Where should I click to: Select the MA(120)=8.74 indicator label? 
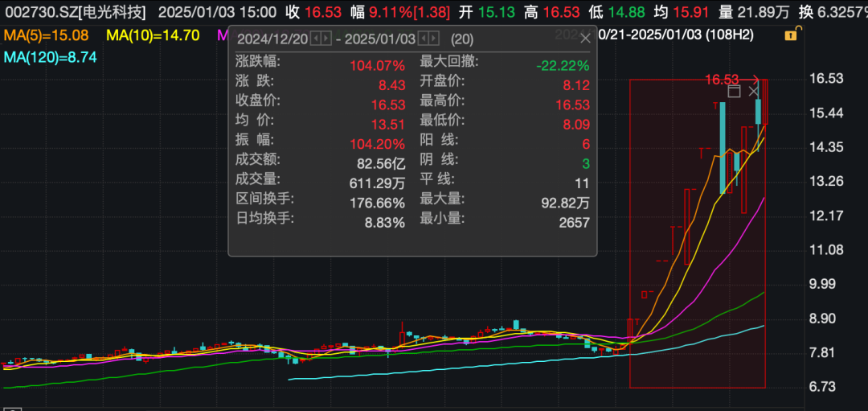click(x=51, y=56)
